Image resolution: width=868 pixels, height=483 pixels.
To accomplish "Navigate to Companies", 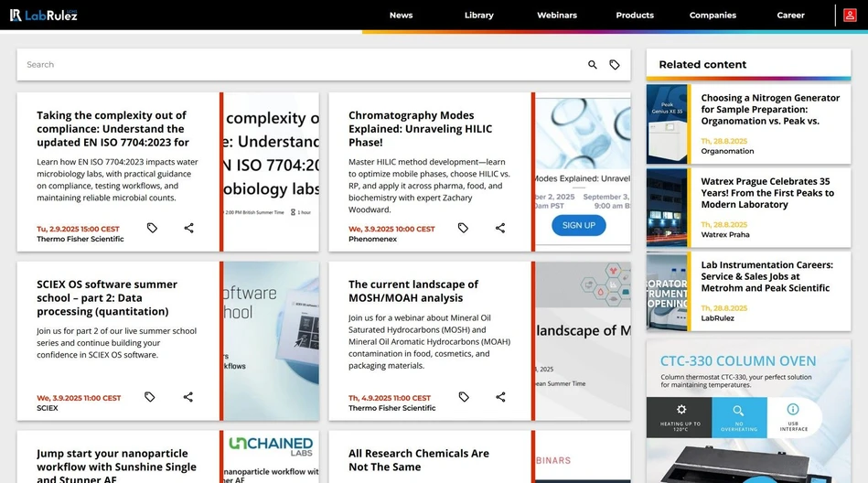I will pos(713,15).
